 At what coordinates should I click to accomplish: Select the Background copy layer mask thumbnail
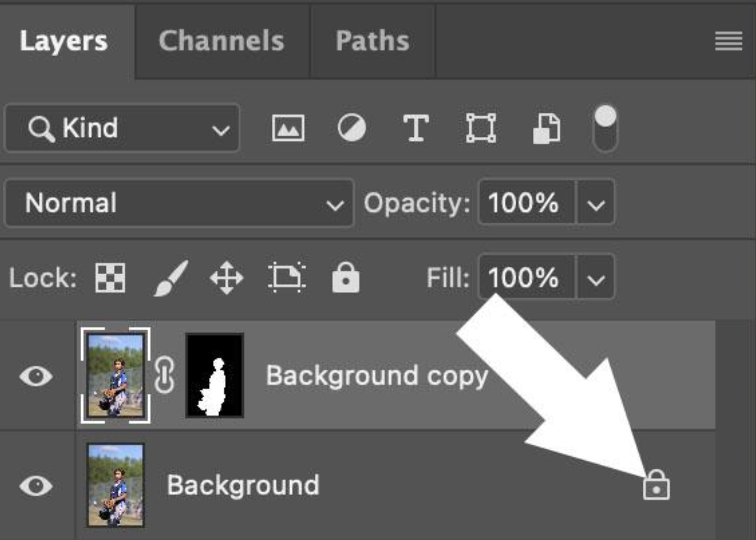[x=215, y=376]
